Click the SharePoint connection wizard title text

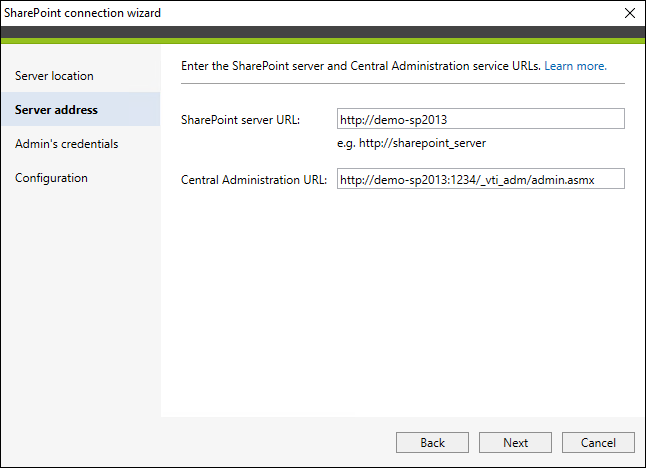click(x=82, y=13)
